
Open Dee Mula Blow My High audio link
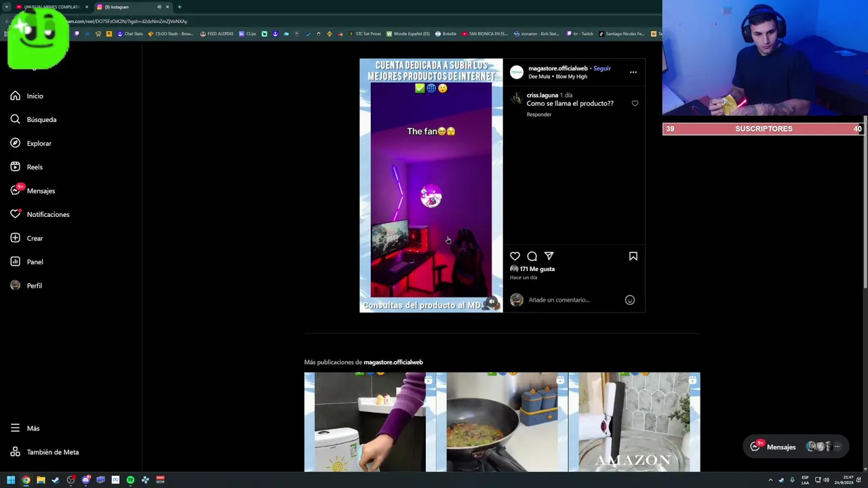point(557,77)
